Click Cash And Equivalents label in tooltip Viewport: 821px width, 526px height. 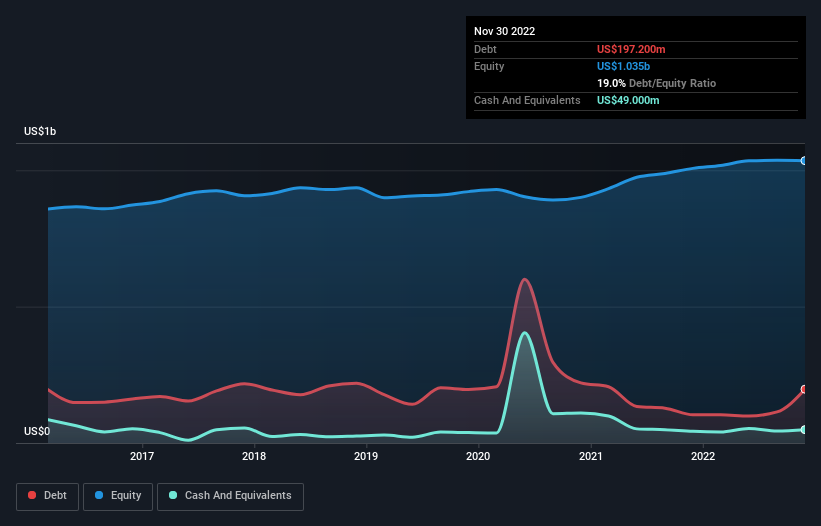pos(527,100)
